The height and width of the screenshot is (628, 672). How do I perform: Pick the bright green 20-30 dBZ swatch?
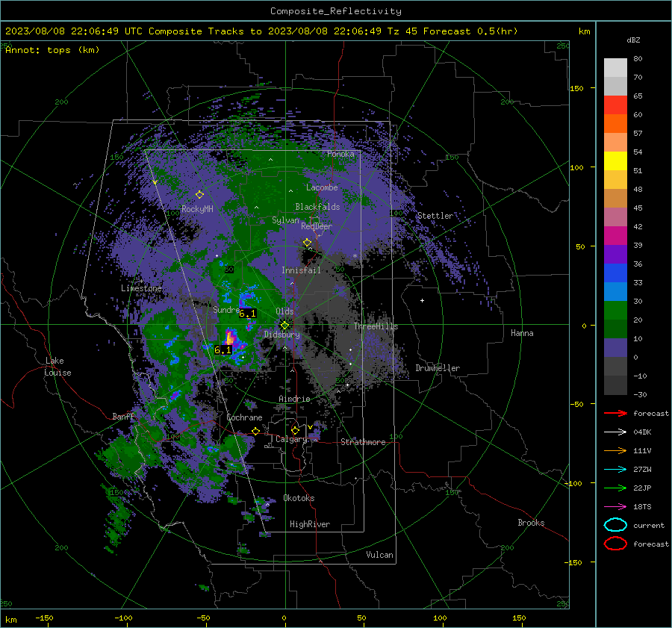click(615, 311)
